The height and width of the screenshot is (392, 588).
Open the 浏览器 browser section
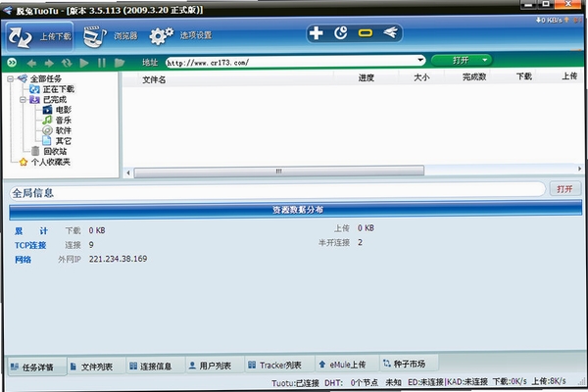click(x=110, y=36)
